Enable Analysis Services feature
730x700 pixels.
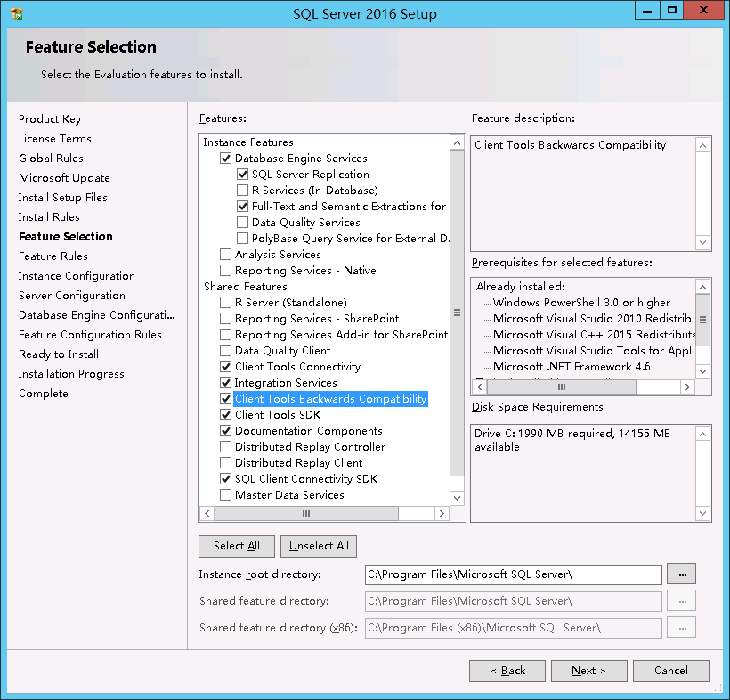pyautogui.click(x=226, y=255)
